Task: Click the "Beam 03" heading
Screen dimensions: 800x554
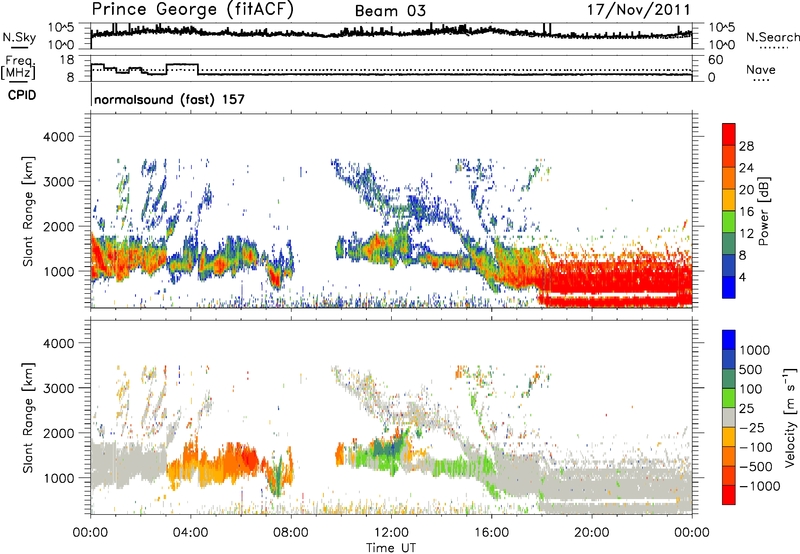Action: pos(390,11)
